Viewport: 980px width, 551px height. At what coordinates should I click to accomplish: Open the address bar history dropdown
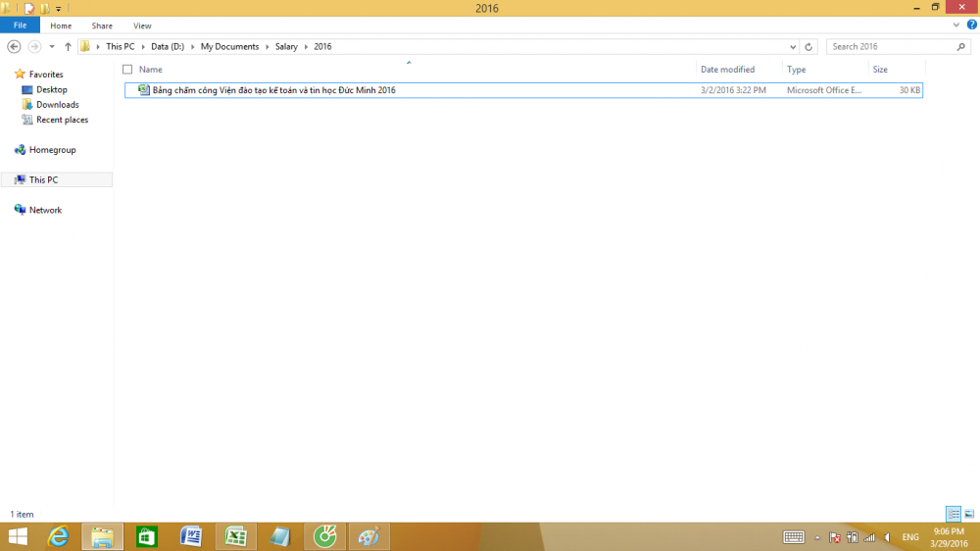click(793, 47)
